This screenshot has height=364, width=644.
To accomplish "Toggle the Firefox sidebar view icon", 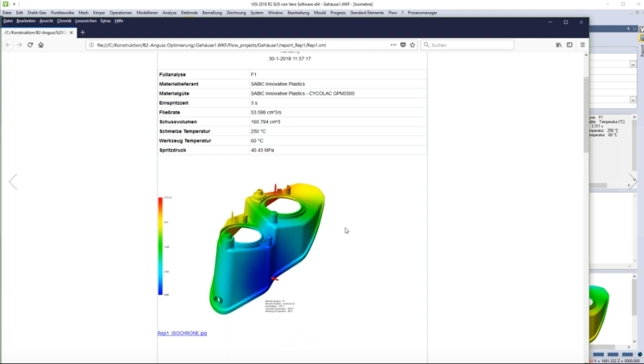I will click(x=569, y=45).
